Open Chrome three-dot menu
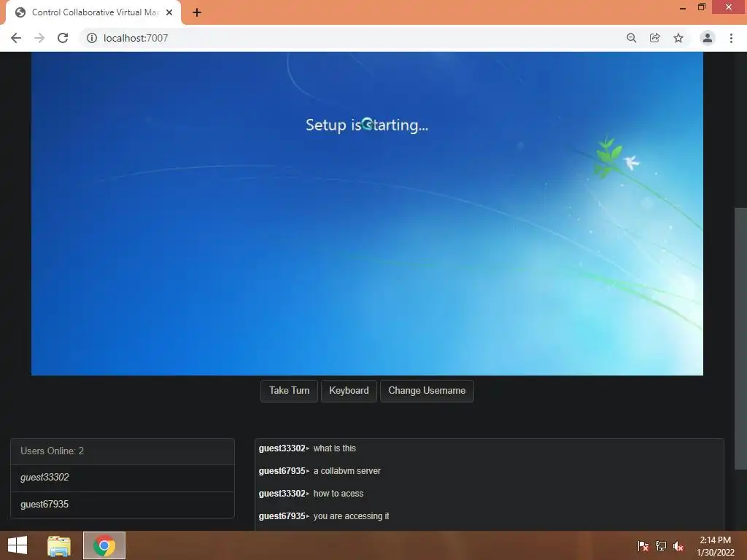 [731, 38]
